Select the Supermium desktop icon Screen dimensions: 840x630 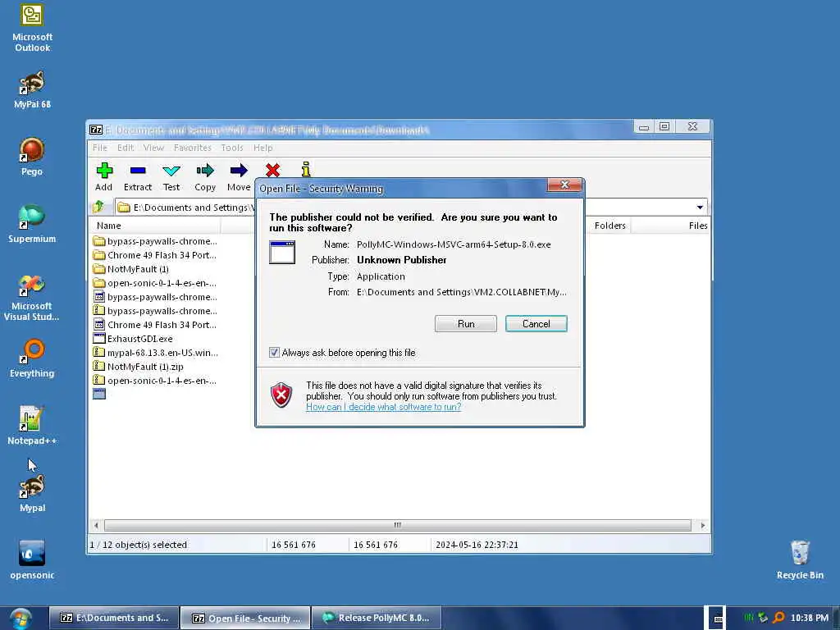32,225
